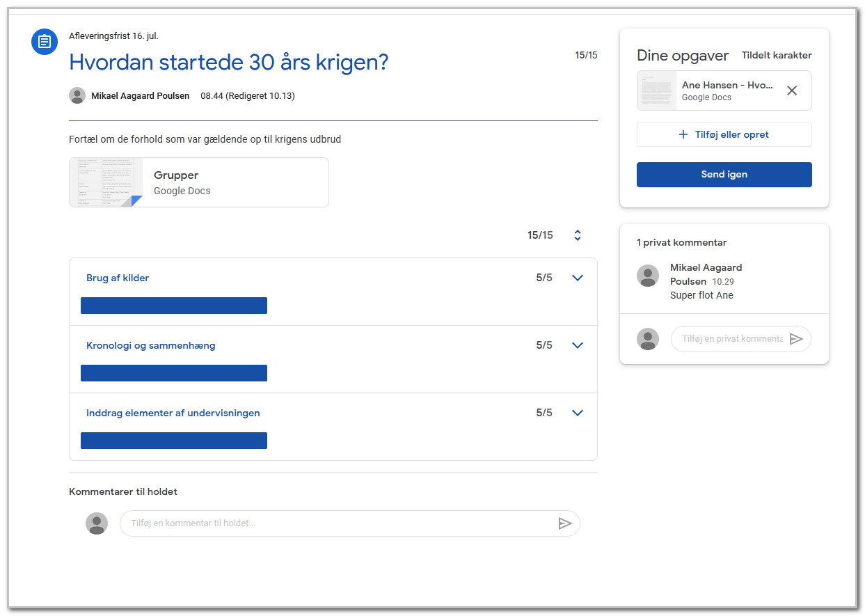Click into Tilføj en privat kommentar field
This screenshot has height=616, width=865.
tap(732, 339)
